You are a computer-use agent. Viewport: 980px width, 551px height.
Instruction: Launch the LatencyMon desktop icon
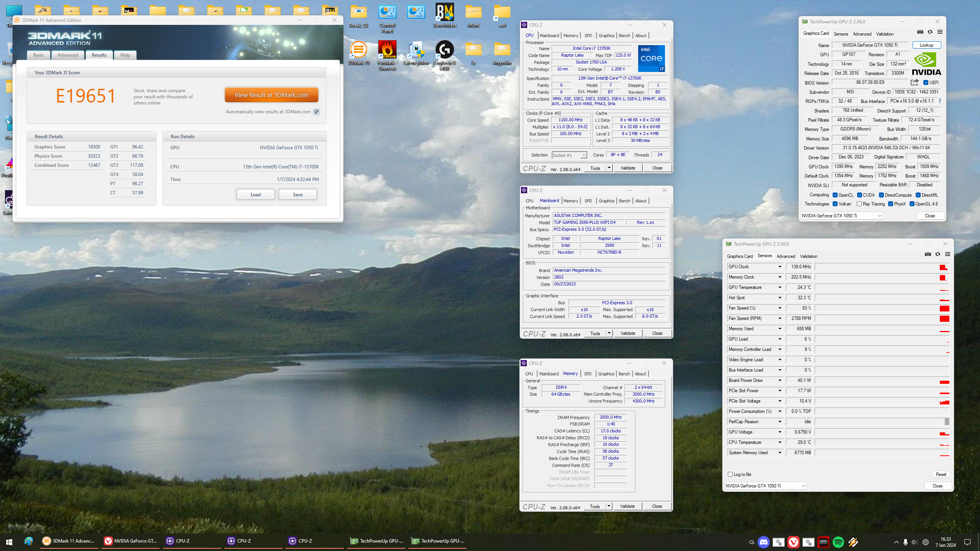[416, 53]
